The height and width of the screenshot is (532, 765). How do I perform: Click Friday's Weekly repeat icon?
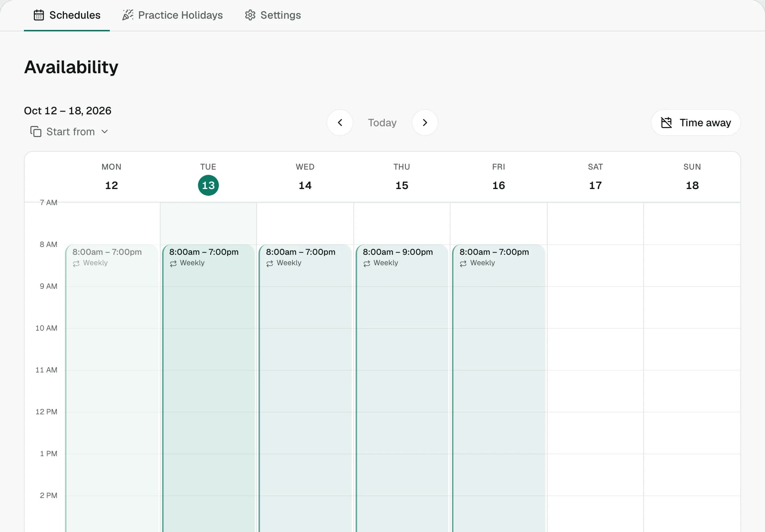tap(463, 263)
